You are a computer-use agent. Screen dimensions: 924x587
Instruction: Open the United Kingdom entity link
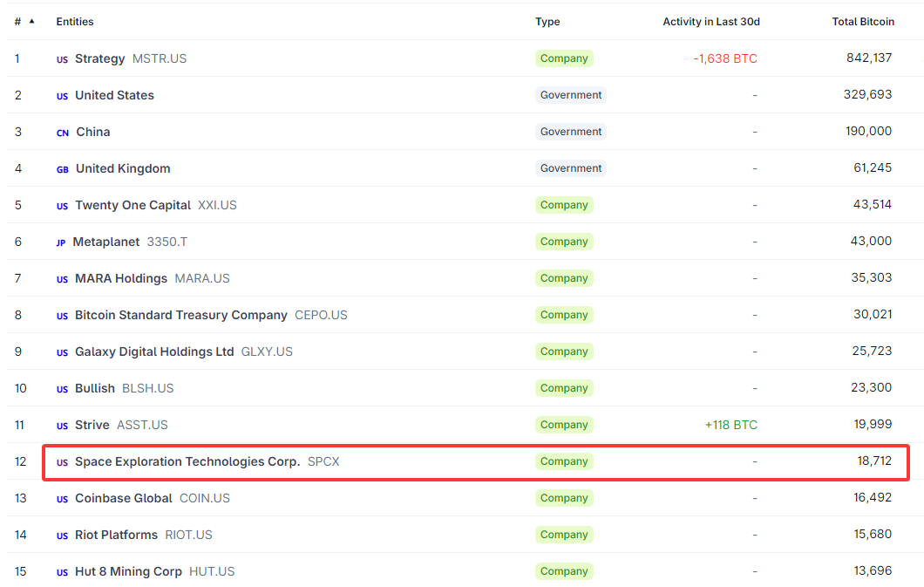point(123,168)
